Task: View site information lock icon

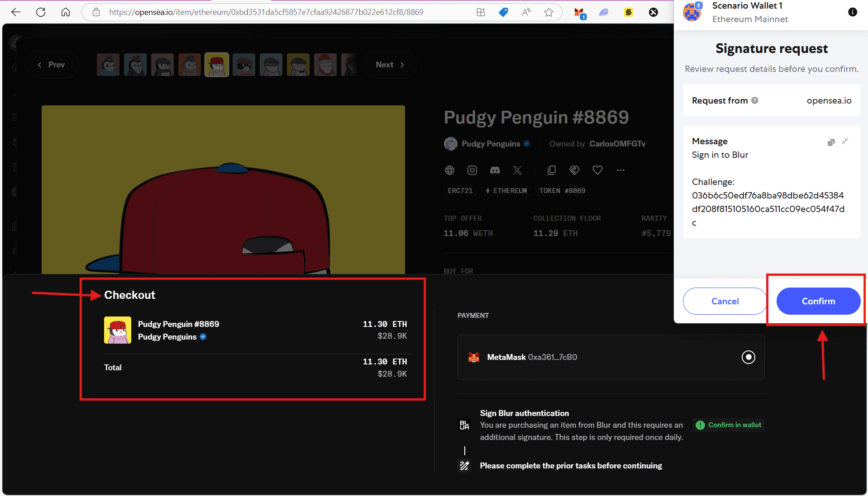Action: pyautogui.click(x=96, y=12)
